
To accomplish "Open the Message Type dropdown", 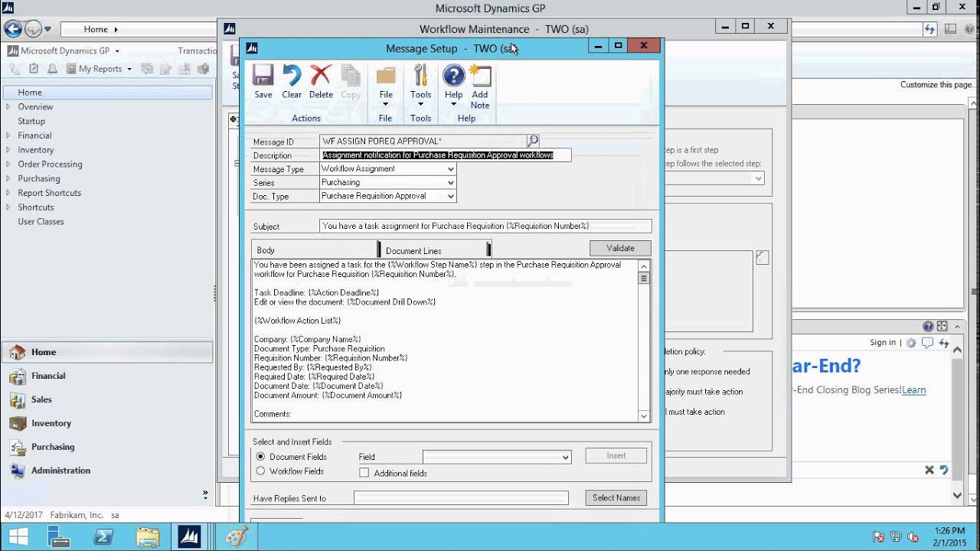I will click(x=450, y=169).
